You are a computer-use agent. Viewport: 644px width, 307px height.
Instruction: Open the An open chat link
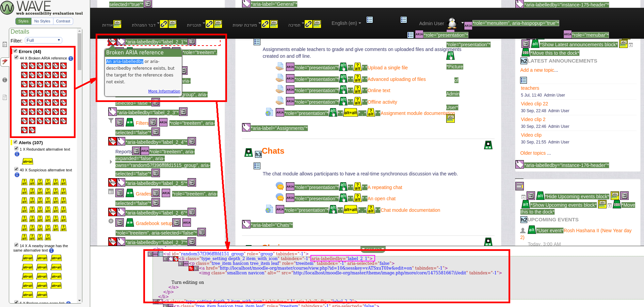click(381, 199)
